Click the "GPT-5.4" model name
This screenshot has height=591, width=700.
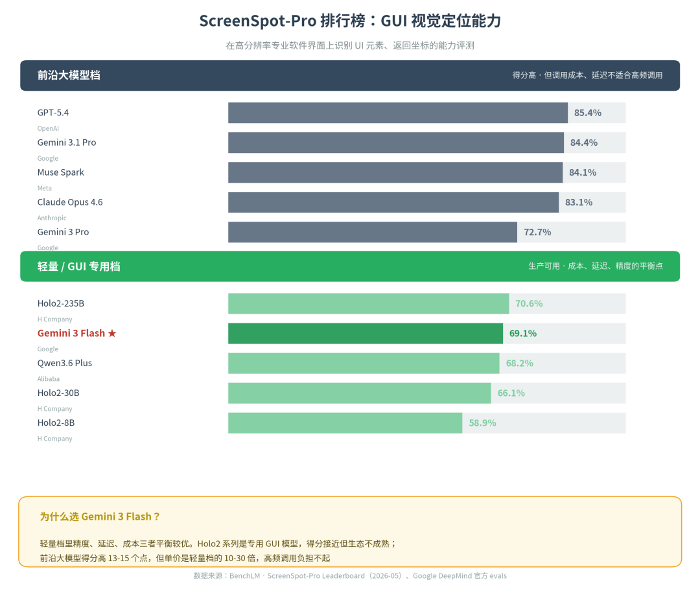pyautogui.click(x=53, y=113)
